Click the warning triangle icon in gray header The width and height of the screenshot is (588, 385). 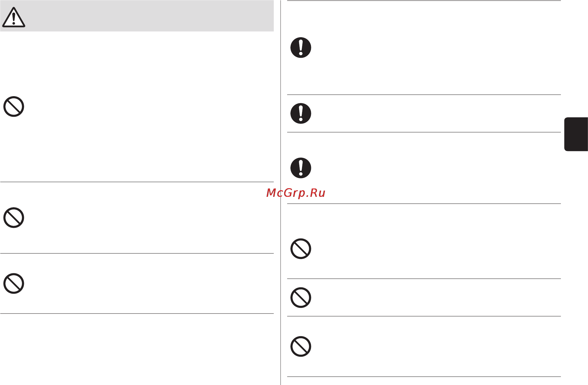(14, 17)
